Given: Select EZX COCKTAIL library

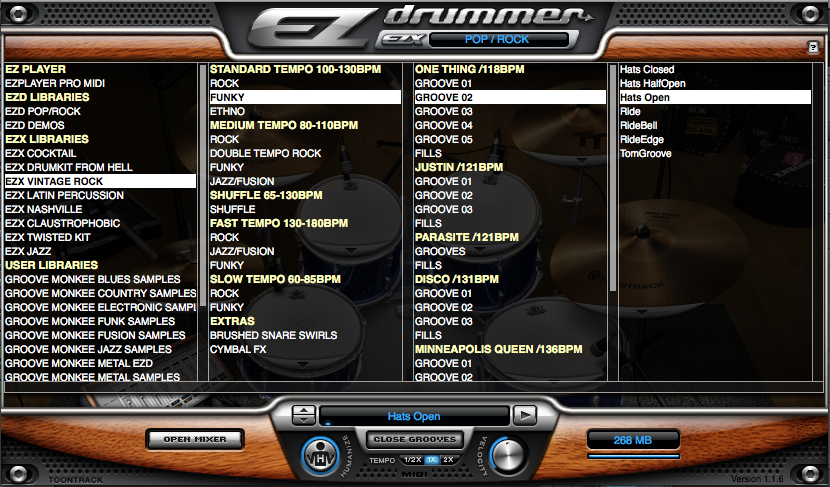Looking at the screenshot, I should [x=100, y=153].
